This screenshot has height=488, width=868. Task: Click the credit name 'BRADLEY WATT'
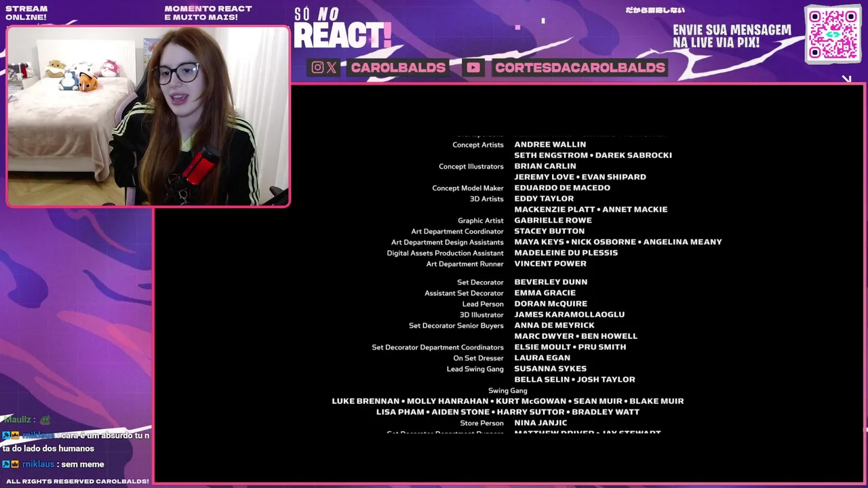pyautogui.click(x=606, y=412)
